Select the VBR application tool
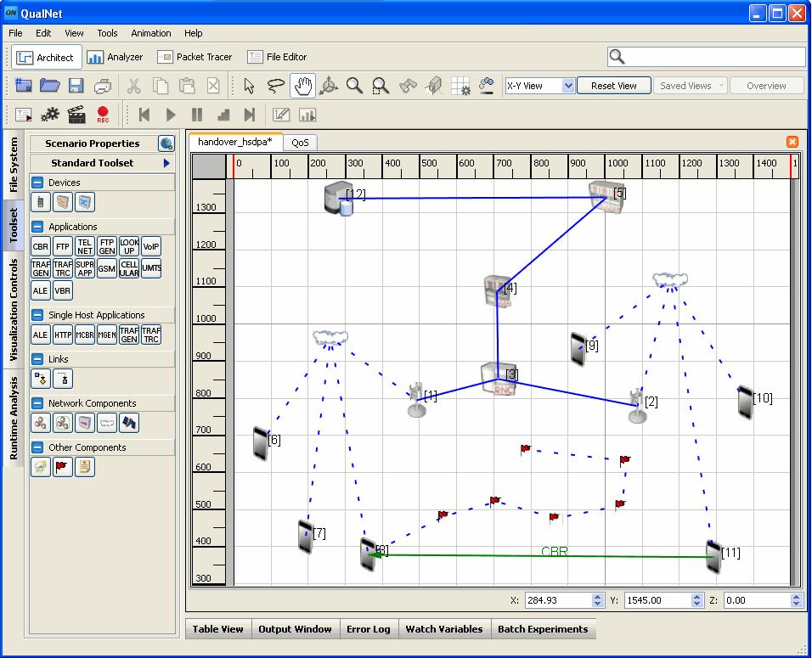Screen dimensions: 812x658 click(x=63, y=290)
